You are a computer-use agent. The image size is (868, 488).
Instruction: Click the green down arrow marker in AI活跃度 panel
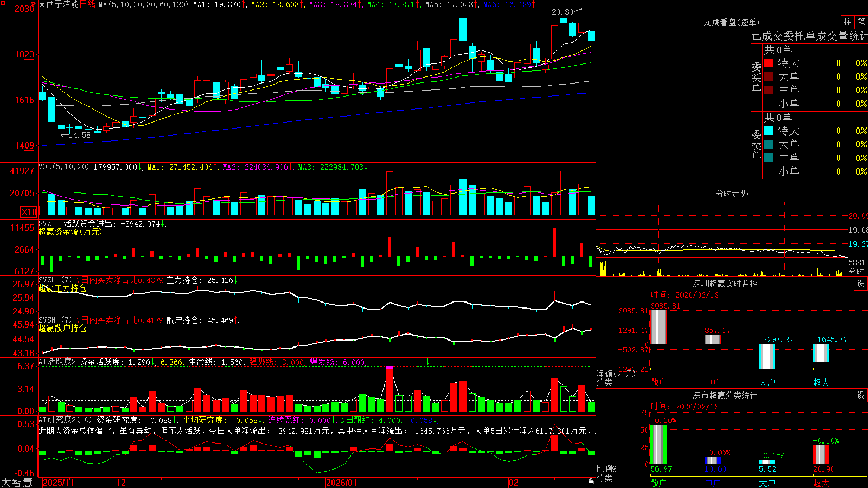pos(427,362)
